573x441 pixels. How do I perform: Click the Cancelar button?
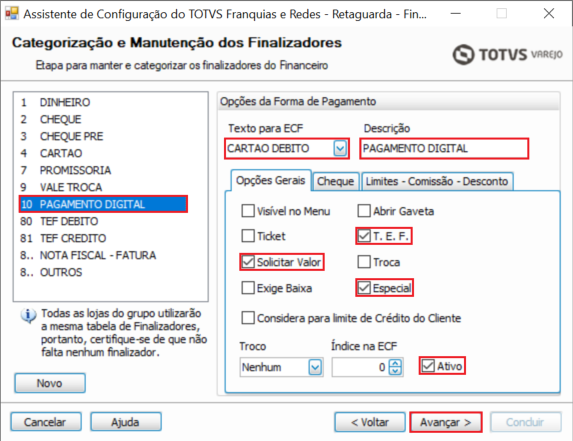click(x=46, y=422)
